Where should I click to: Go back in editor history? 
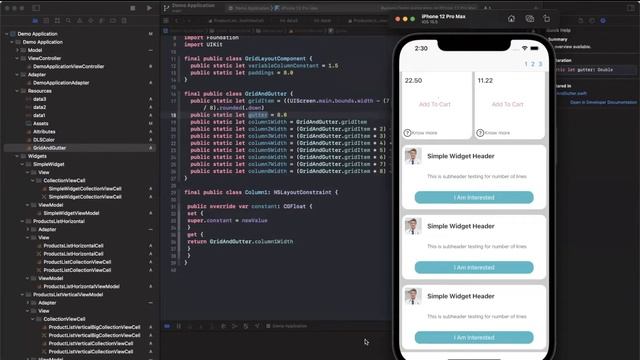[x=177, y=20]
